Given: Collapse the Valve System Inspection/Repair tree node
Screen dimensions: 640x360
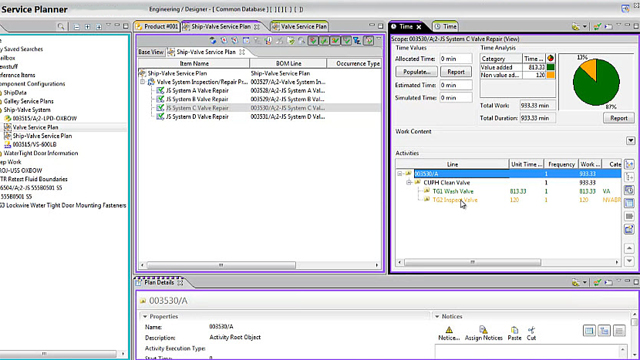Looking at the screenshot, I should tap(142, 82).
